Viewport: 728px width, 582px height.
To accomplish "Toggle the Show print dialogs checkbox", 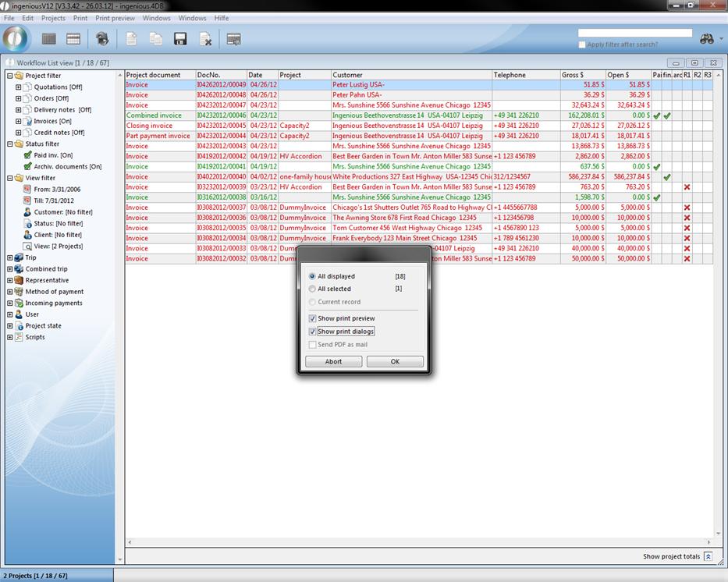I will pos(313,332).
